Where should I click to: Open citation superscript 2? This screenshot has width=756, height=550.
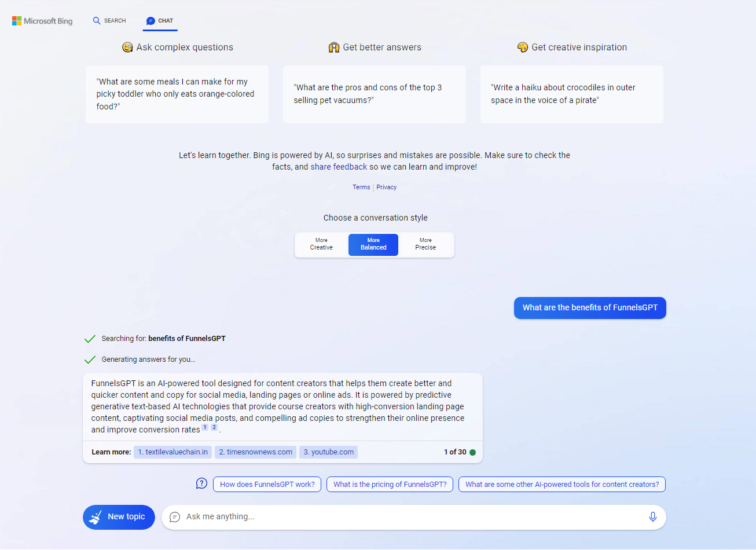(x=214, y=427)
